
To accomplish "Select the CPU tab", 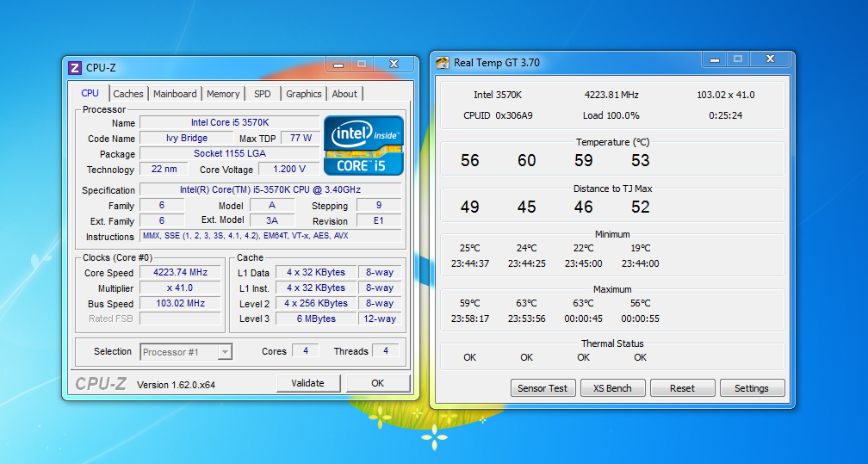I will (x=90, y=92).
